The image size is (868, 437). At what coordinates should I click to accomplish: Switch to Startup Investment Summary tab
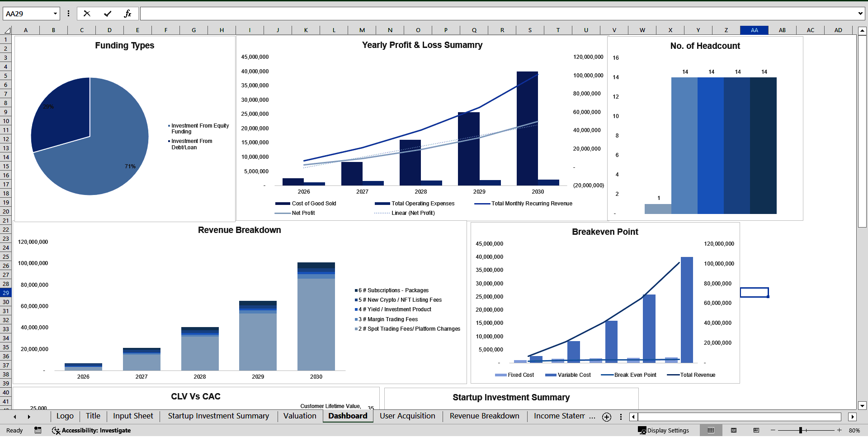218,416
